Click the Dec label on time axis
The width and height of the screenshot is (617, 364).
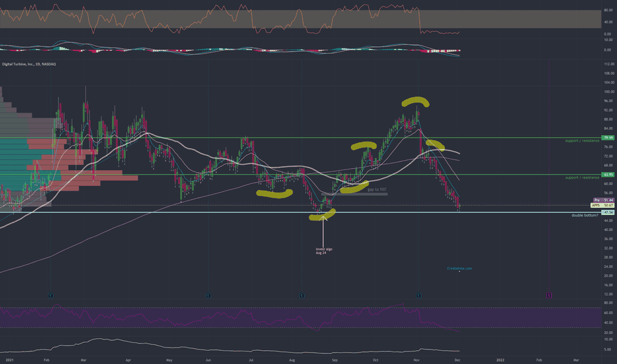point(457,359)
